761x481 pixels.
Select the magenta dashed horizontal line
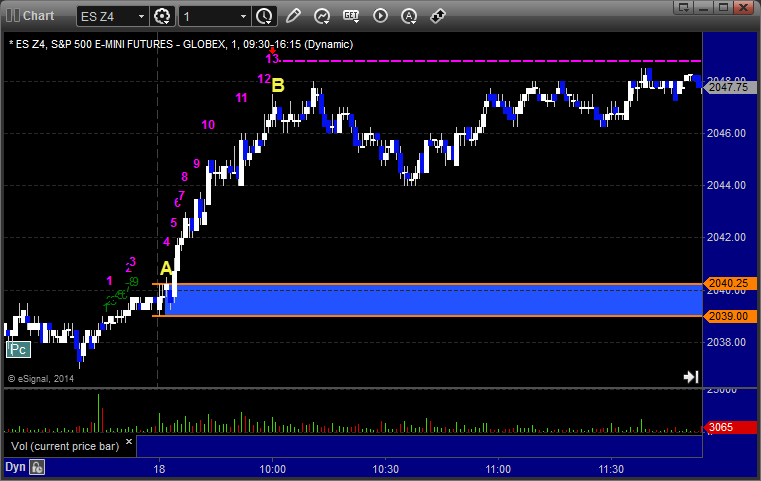point(491,61)
